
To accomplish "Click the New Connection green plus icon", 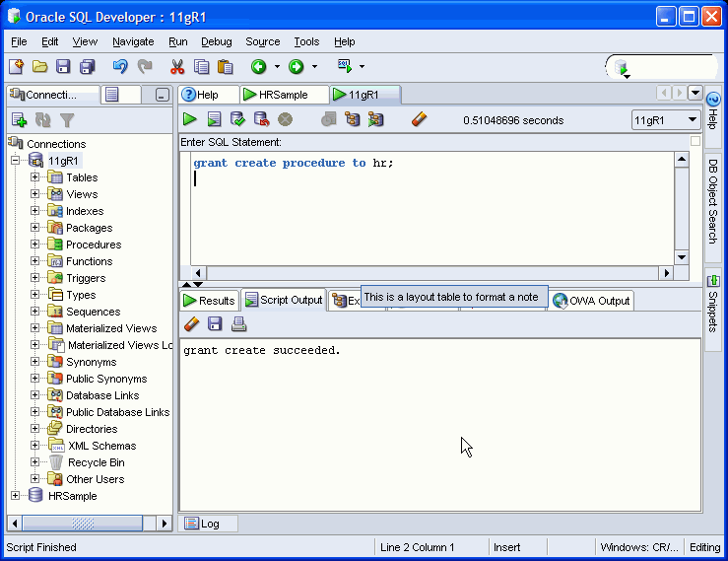I will [x=19, y=120].
